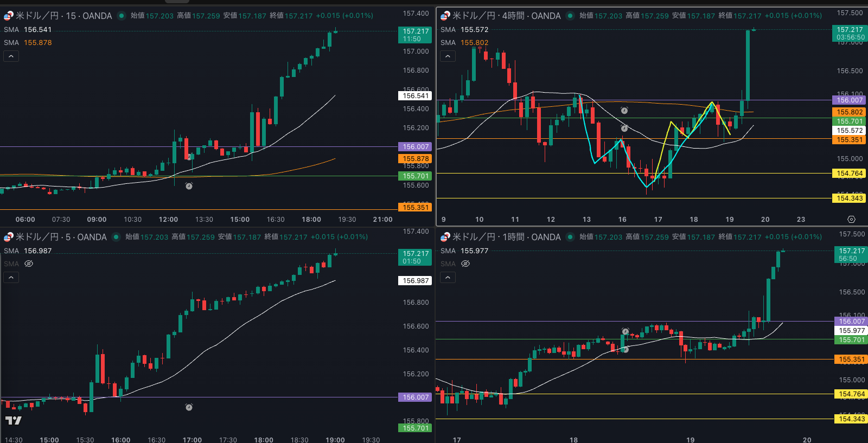Viewport: 868px width, 443px height.
Task: Select the SMA 156.541 legend on 15-minute chart
Action: pyautogui.click(x=28, y=30)
